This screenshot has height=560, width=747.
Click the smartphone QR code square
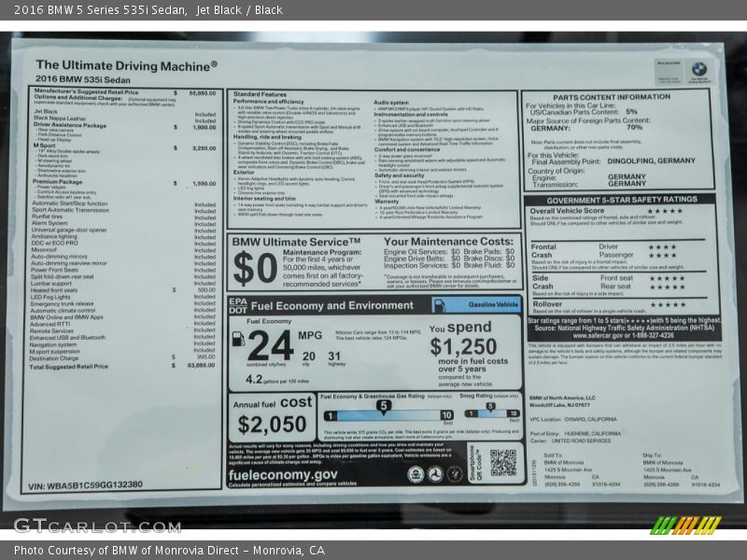502,462
